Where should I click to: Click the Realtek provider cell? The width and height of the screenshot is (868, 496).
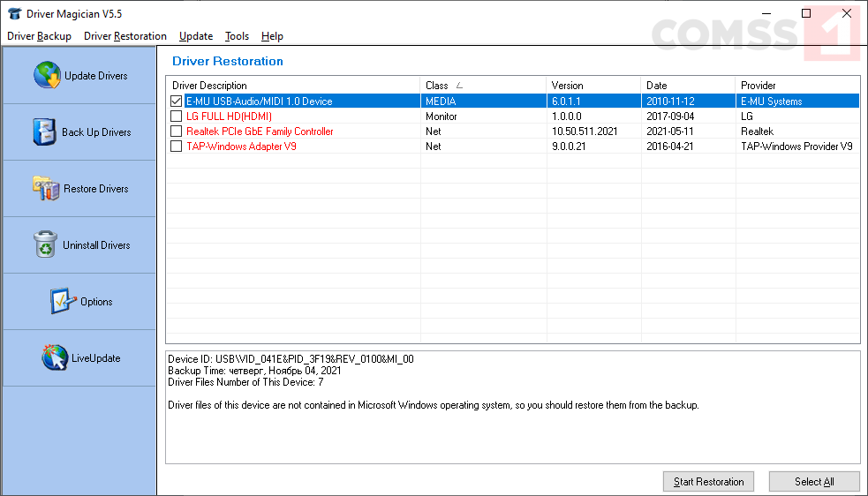(x=757, y=132)
